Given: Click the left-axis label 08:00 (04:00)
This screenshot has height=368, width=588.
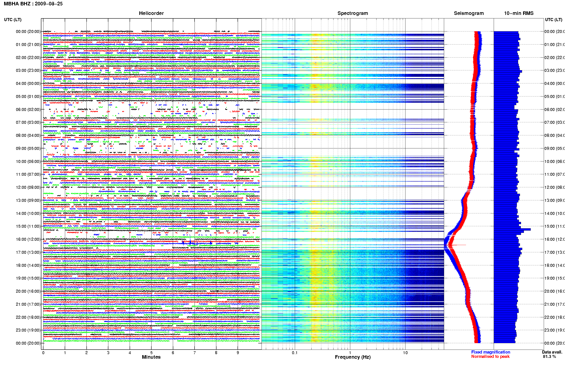Looking at the screenshot, I should tap(28, 135).
